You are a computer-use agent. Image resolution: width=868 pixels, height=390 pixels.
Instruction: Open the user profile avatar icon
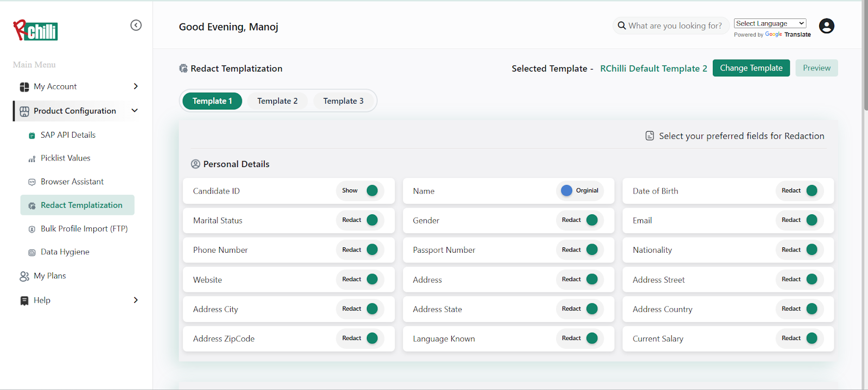click(x=826, y=26)
